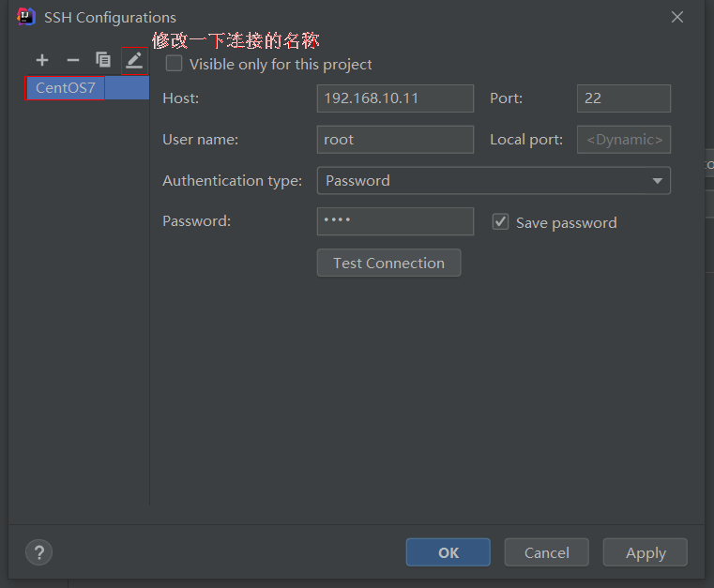Remove the selected configuration with minus icon
Viewport: 714px width, 588px height.
73,60
